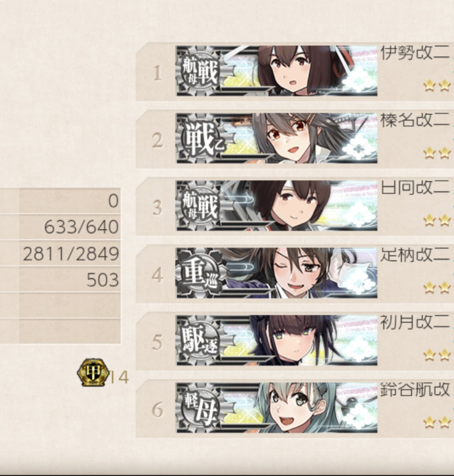Click the 鈴谷航改 ship name label
The height and width of the screenshot is (476, 454).
(415, 389)
